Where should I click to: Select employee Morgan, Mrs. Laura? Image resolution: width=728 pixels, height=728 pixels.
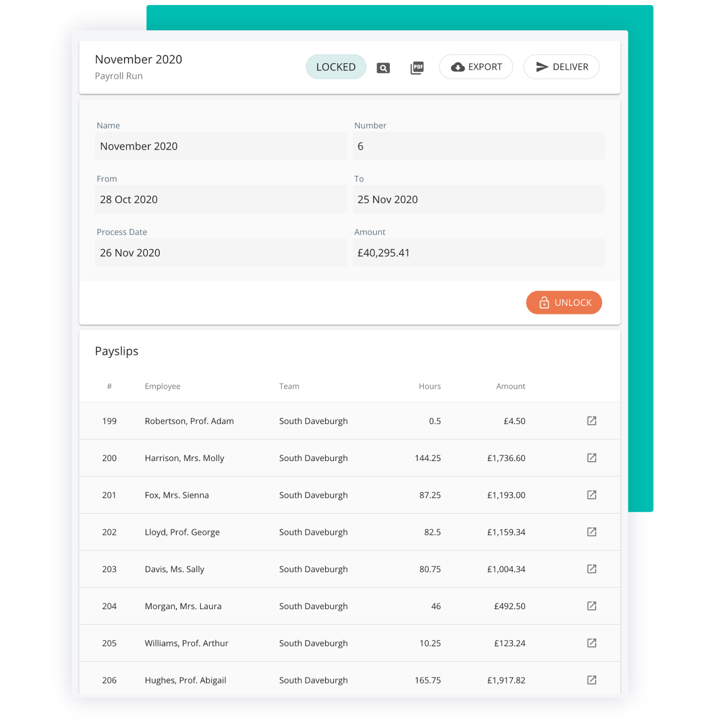tap(183, 606)
